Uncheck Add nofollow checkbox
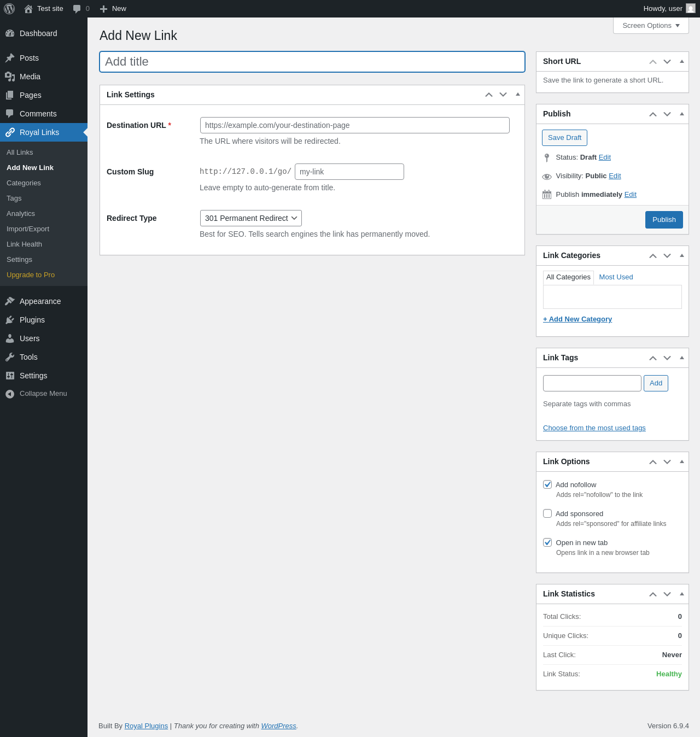Image resolution: width=700 pixels, height=737 pixels. (x=547, y=484)
